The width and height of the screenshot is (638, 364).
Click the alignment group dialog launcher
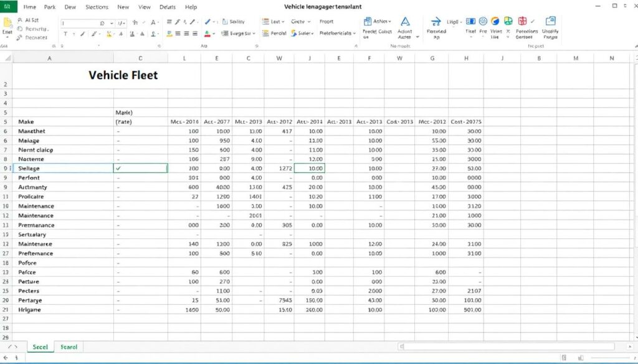pyautogui.click(x=256, y=46)
